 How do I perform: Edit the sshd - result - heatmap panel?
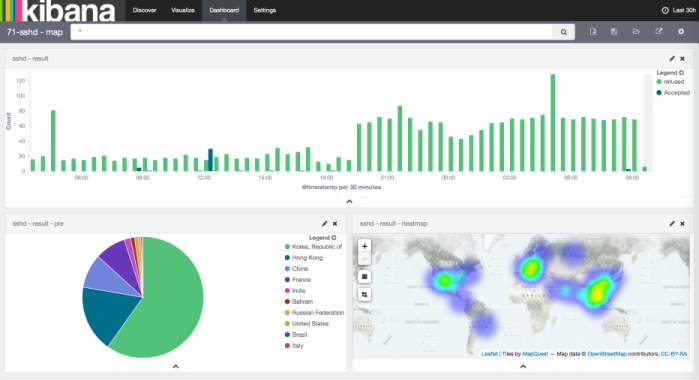[672, 223]
